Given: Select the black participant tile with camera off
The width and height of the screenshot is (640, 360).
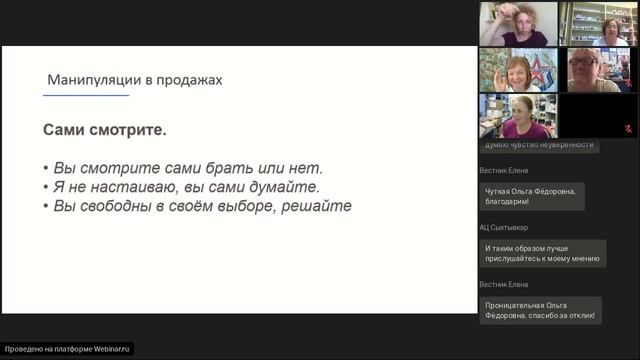Looking at the screenshot, I should 598,116.
